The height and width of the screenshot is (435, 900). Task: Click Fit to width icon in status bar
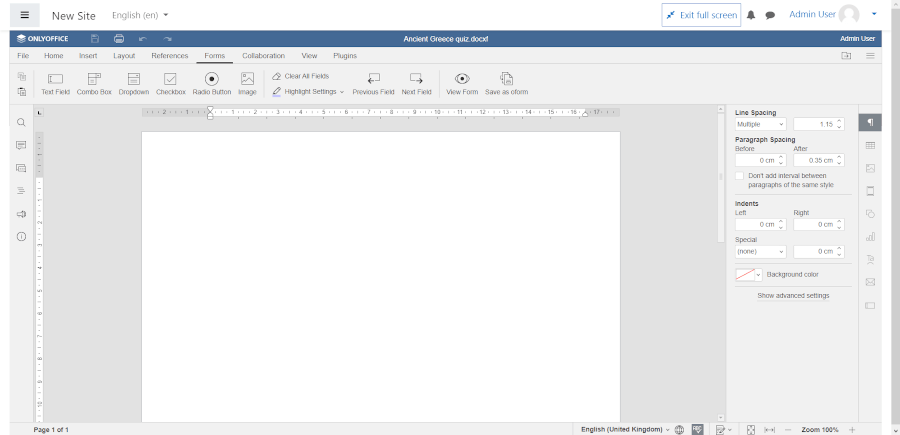tap(770, 430)
